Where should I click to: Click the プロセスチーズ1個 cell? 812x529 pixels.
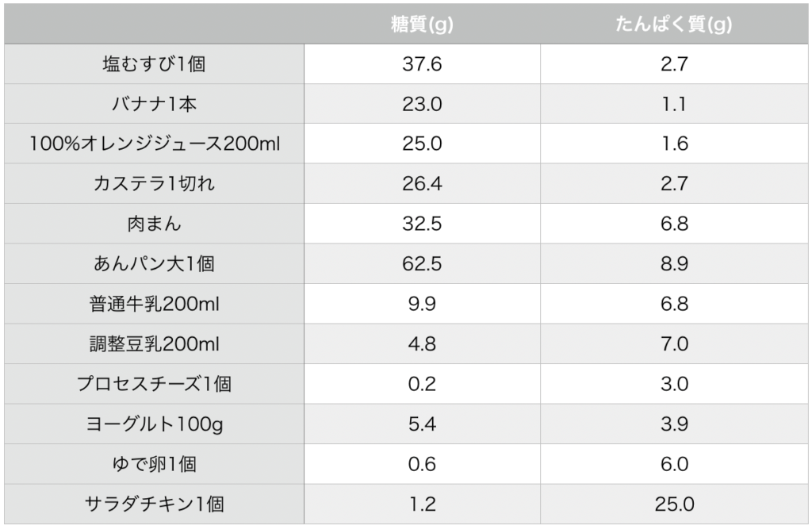point(155,384)
